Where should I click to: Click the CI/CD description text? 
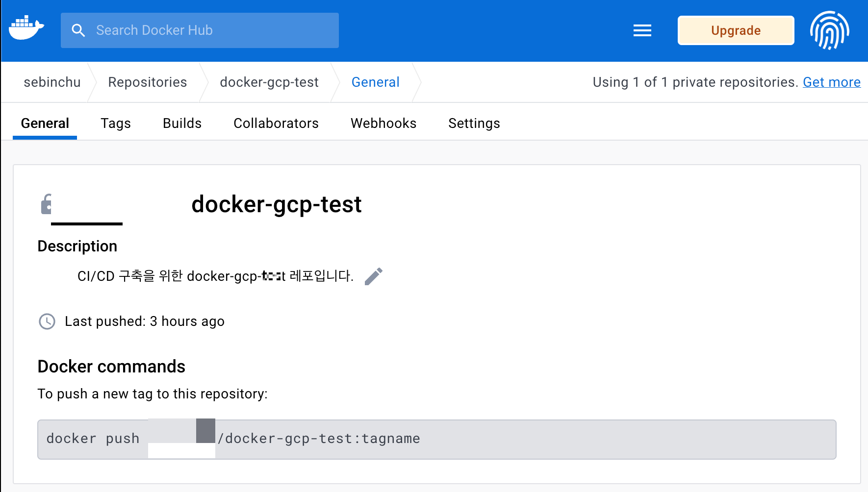coord(215,276)
